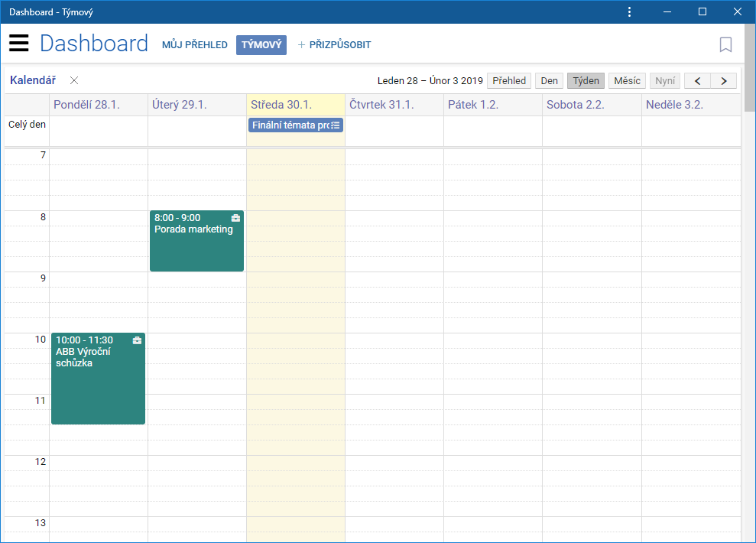
Task: Click briefcase icon on Porada marketing event
Action: [x=235, y=218]
